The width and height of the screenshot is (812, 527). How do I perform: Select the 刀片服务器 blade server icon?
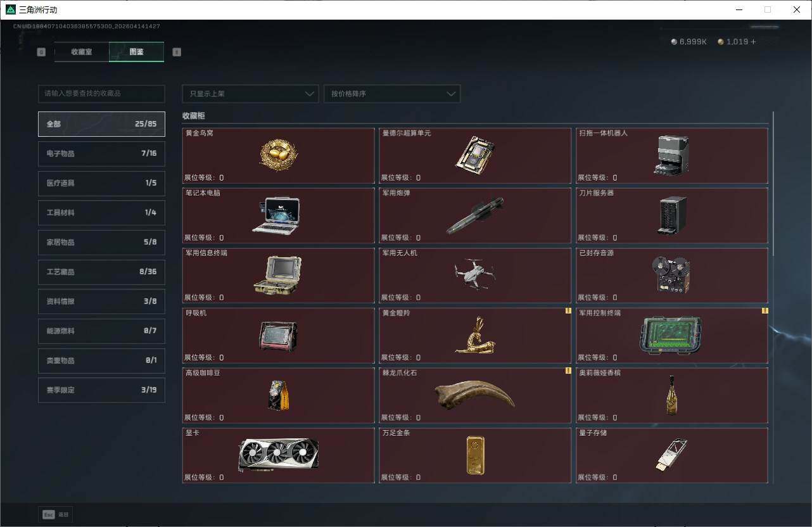[671, 215]
